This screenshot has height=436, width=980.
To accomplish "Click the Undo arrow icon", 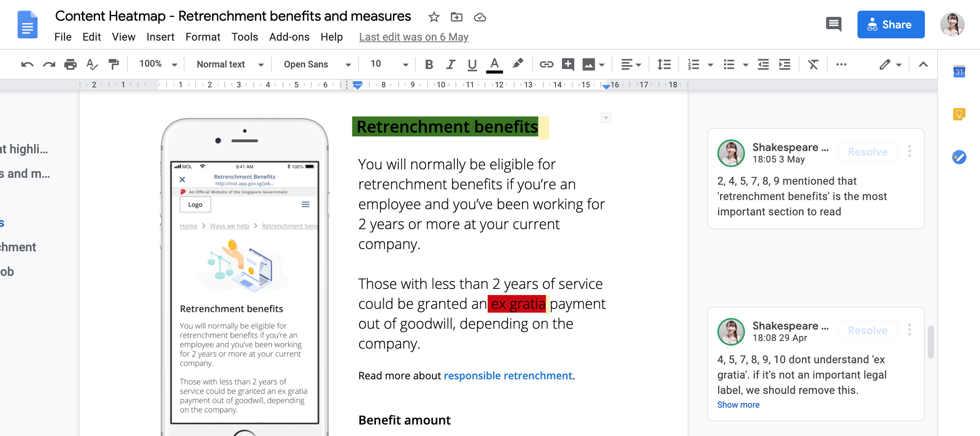I will coord(27,64).
